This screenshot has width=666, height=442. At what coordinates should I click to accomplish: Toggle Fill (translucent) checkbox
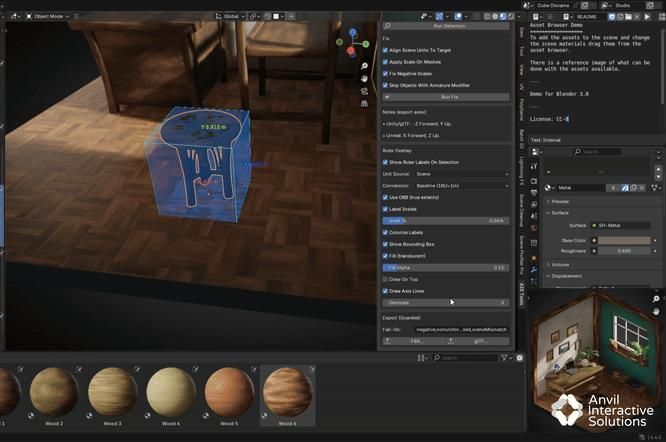pos(385,256)
